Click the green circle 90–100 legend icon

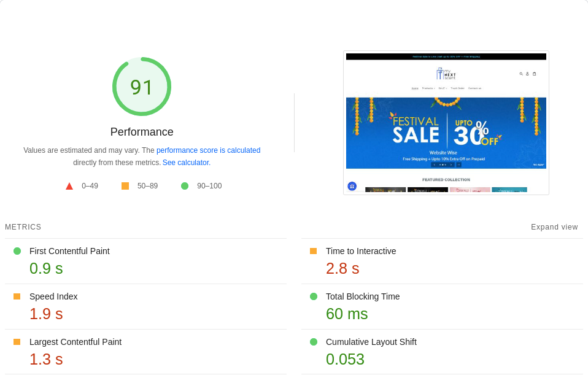click(x=185, y=186)
